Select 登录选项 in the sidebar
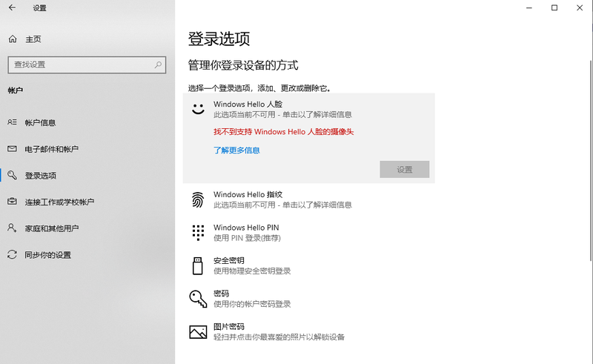The image size is (593, 364). tap(40, 176)
